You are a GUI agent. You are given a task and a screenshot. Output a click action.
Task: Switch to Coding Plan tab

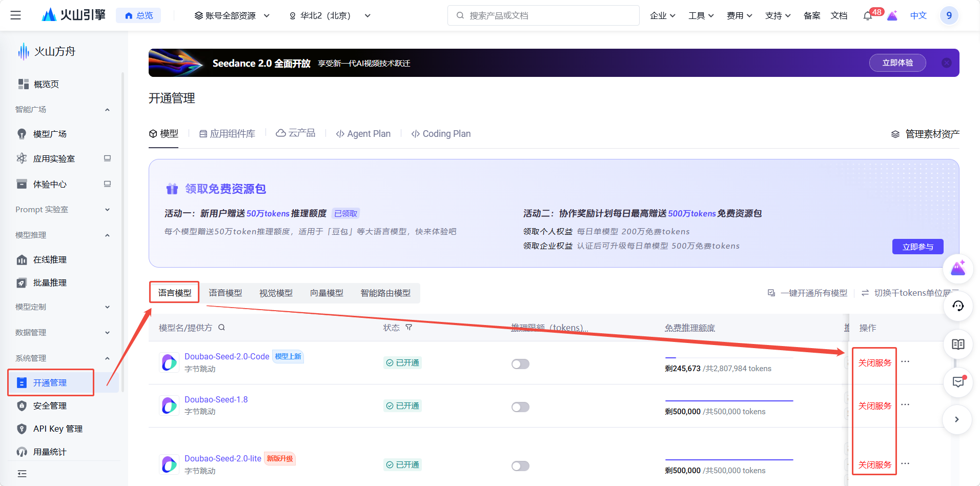[441, 134]
